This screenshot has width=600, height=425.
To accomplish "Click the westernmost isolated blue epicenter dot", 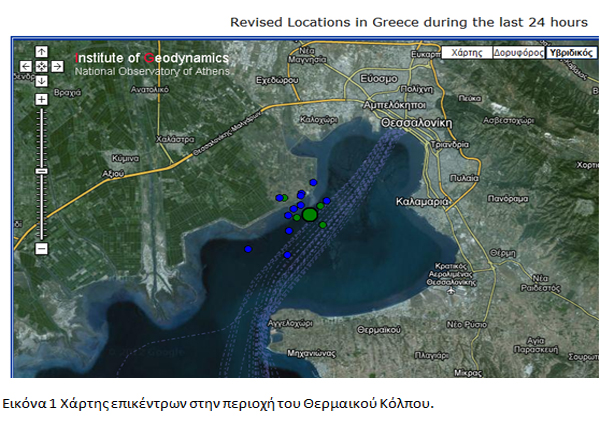I will click(x=248, y=249).
